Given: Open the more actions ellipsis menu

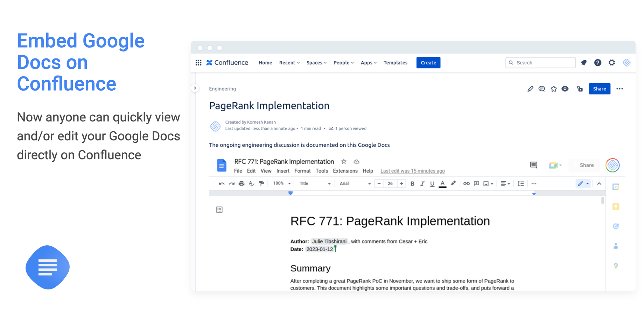Looking at the screenshot, I should (x=620, y=89).
